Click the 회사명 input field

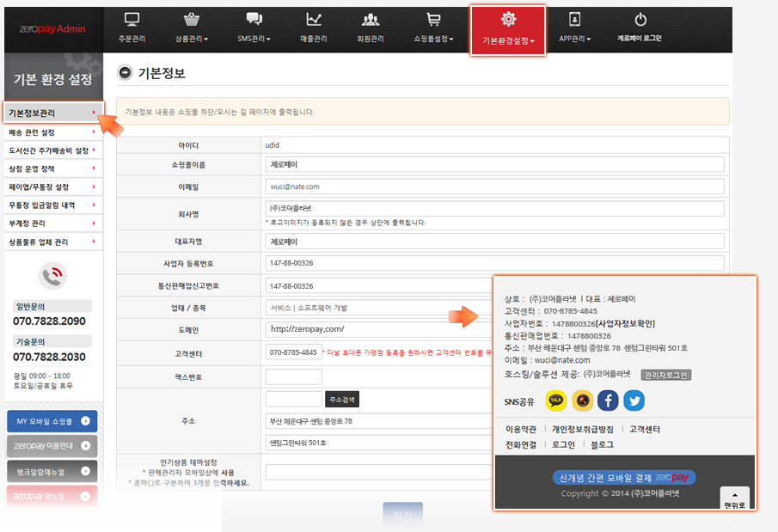pos(494,209)
